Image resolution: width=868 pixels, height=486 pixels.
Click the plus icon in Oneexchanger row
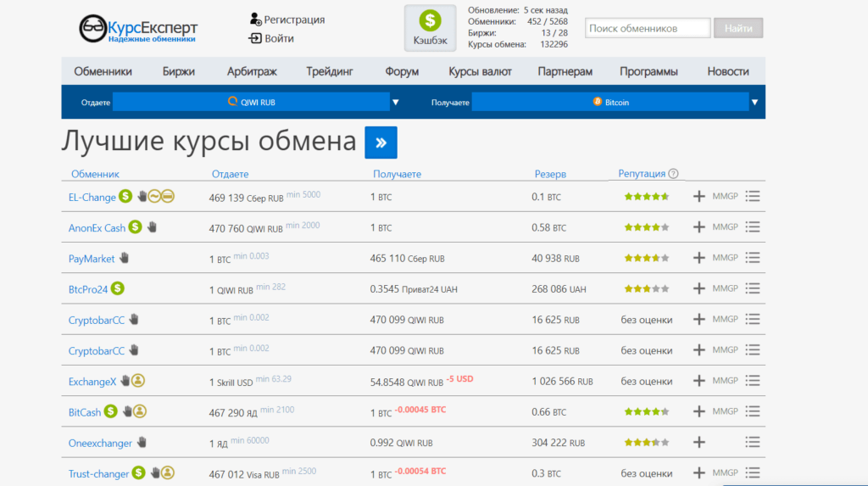point(699,442)
